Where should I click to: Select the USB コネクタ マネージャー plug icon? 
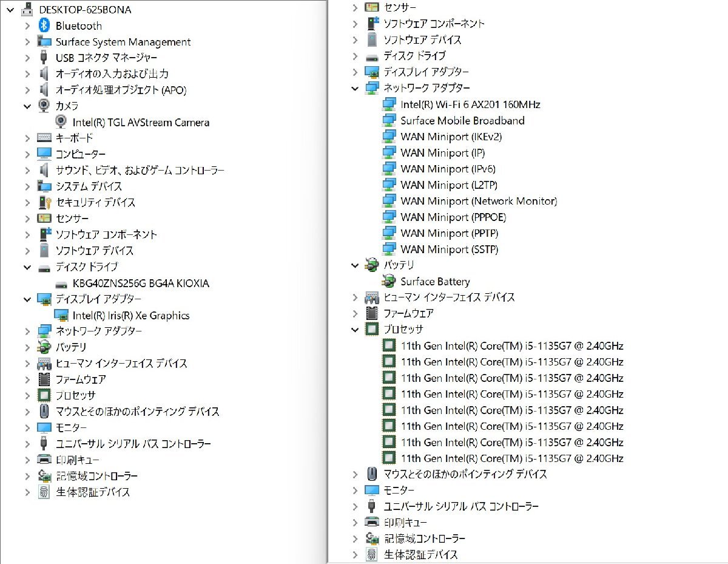44,58
